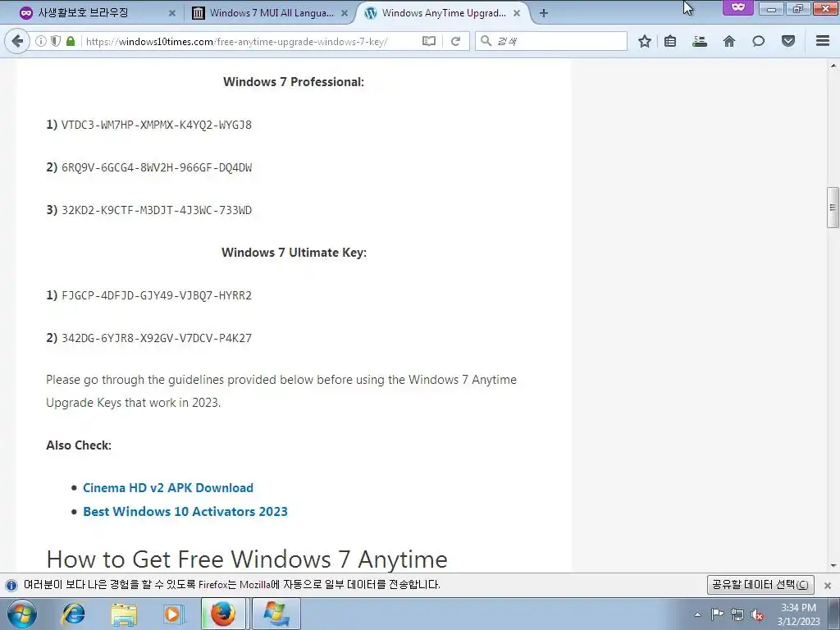
Task: Bookmark this page with the star icon
Action: click(645, 41)
